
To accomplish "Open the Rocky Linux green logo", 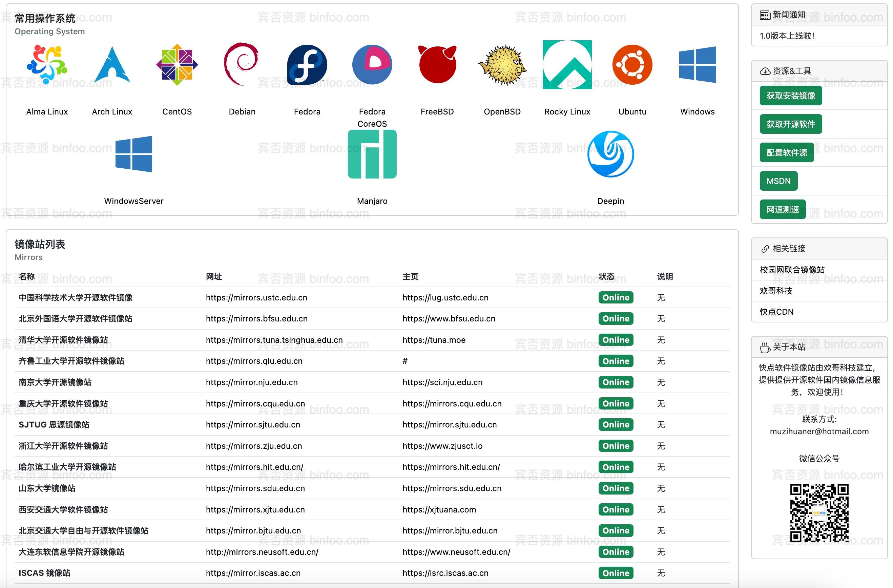I will (567, 65).
